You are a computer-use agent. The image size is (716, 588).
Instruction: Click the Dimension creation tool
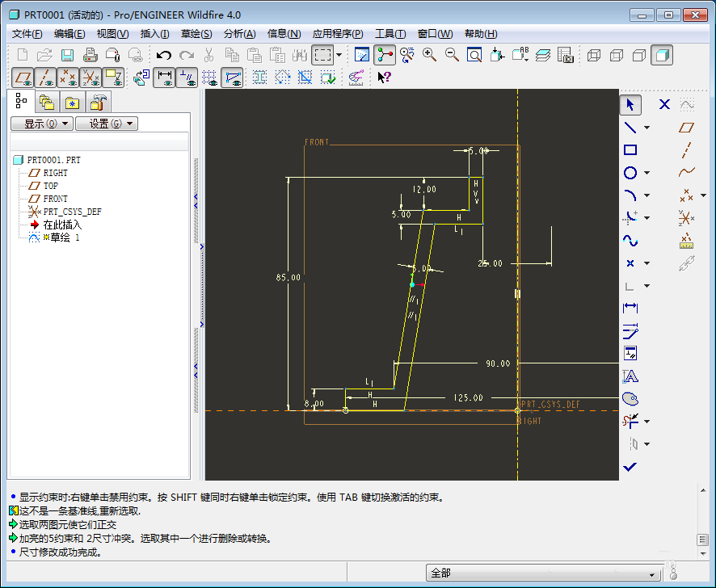pyautogui.click(x=630, y=309)
